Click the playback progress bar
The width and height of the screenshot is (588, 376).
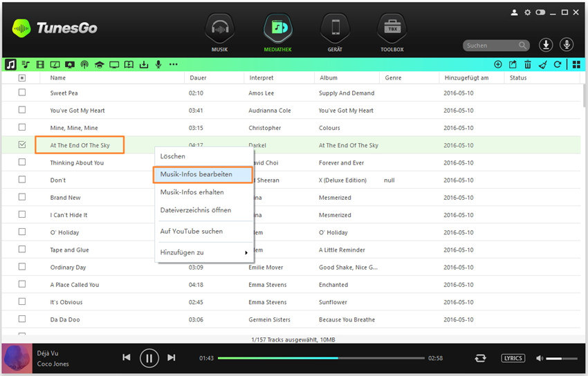click(x=321, y=358)
